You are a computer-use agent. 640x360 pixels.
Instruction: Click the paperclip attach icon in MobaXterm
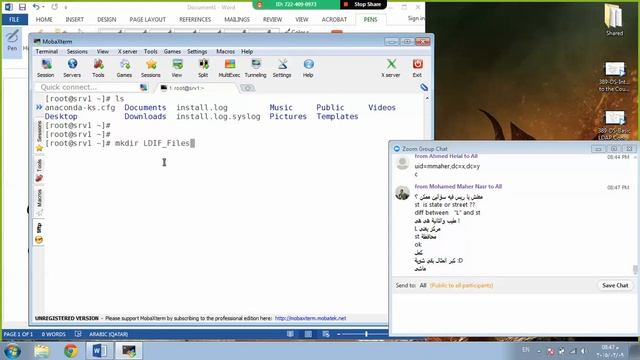point(424,87)
